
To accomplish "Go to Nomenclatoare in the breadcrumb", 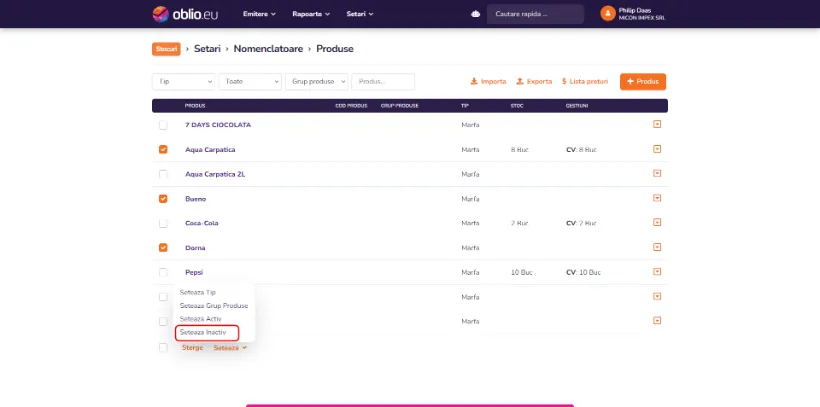I will click(x=268, y=49).
